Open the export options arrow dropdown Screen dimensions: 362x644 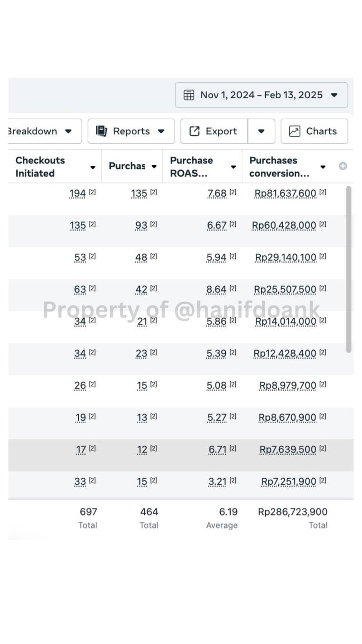[x=261, y=131]
